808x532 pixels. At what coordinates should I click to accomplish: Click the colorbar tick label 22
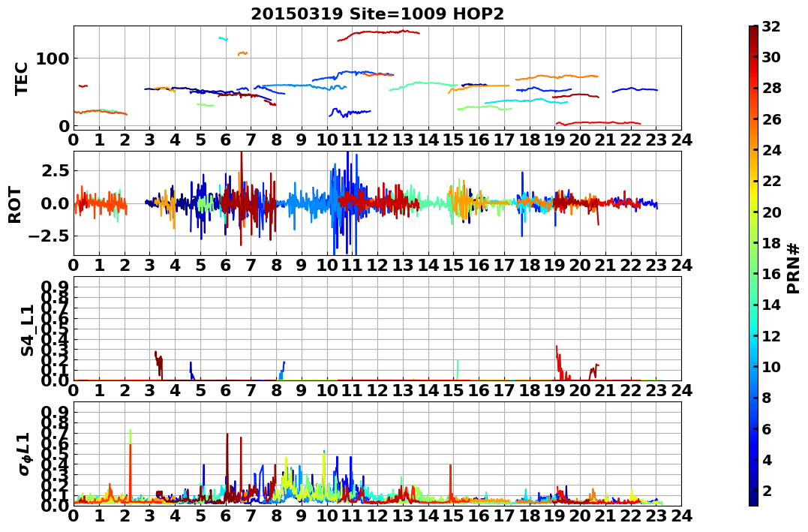771,181
